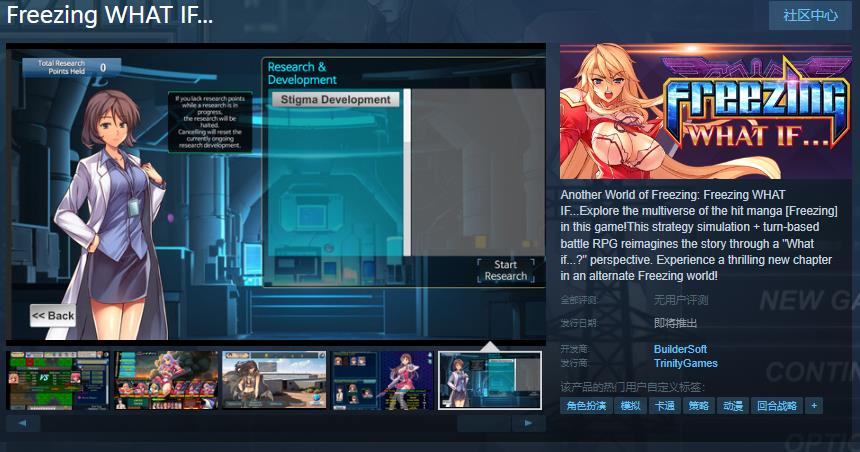Image resolution: width=860 pixels, height=452 pixels.
Task: Click the 卡通 tag
Action: 664,406
